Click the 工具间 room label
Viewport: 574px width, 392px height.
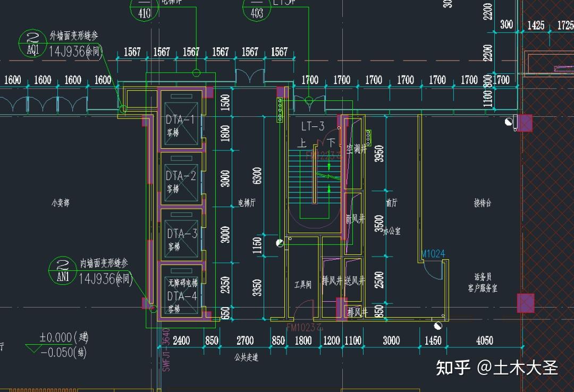[303, 284]
